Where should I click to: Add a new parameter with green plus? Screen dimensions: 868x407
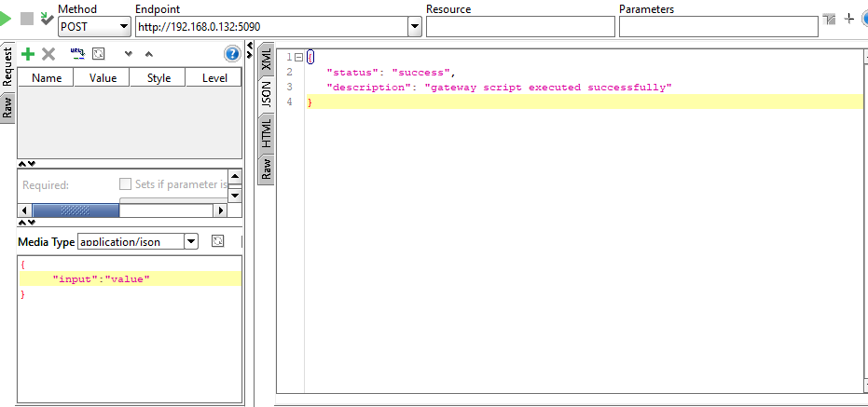tap(28, 55)
